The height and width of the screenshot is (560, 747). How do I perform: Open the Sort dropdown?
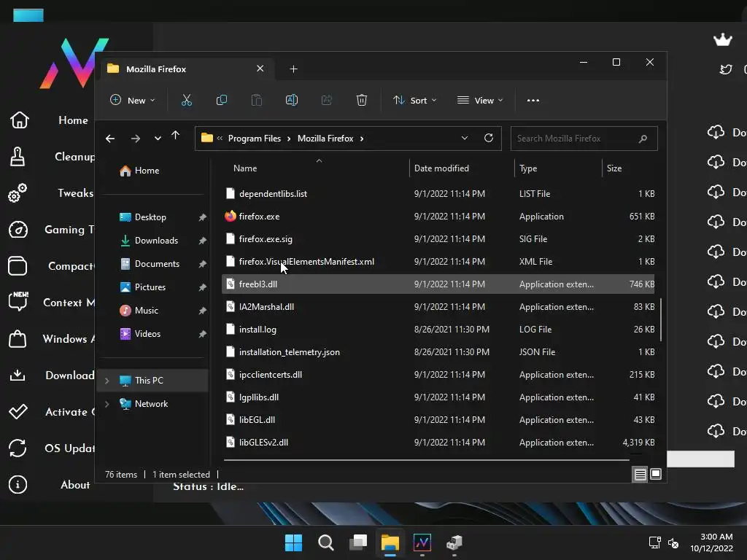414,101
